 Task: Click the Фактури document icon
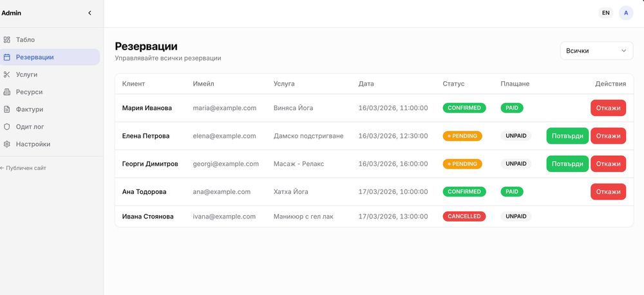point(6,109)
